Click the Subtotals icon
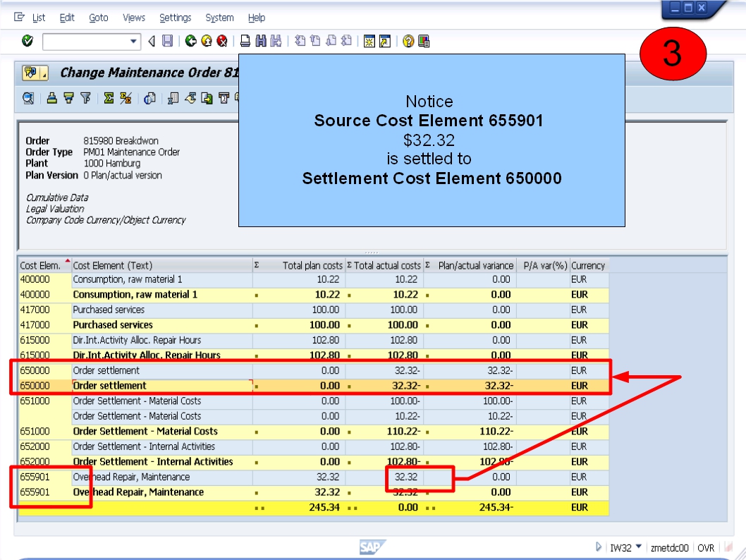746x560 pixels. (x=126, y=99)
